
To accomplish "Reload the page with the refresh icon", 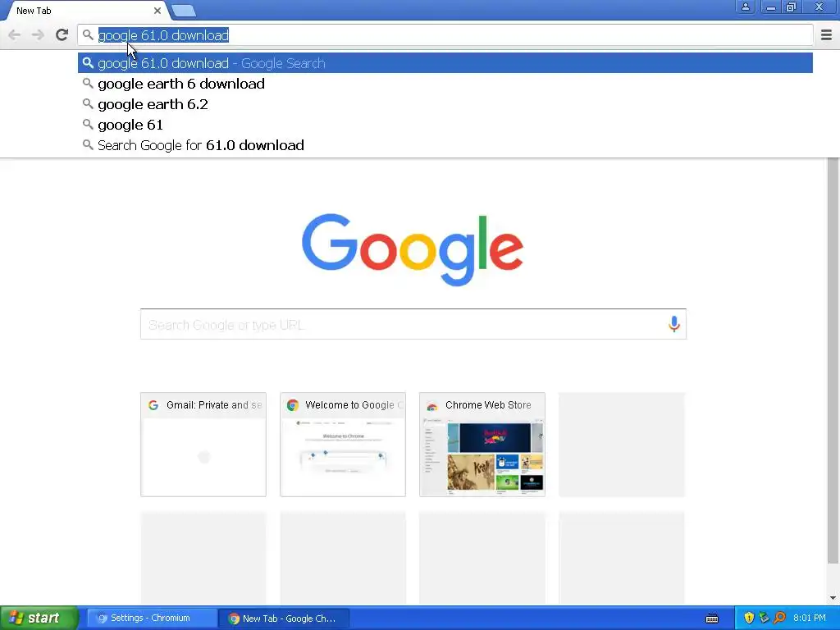I will click(x=62, y=35).
